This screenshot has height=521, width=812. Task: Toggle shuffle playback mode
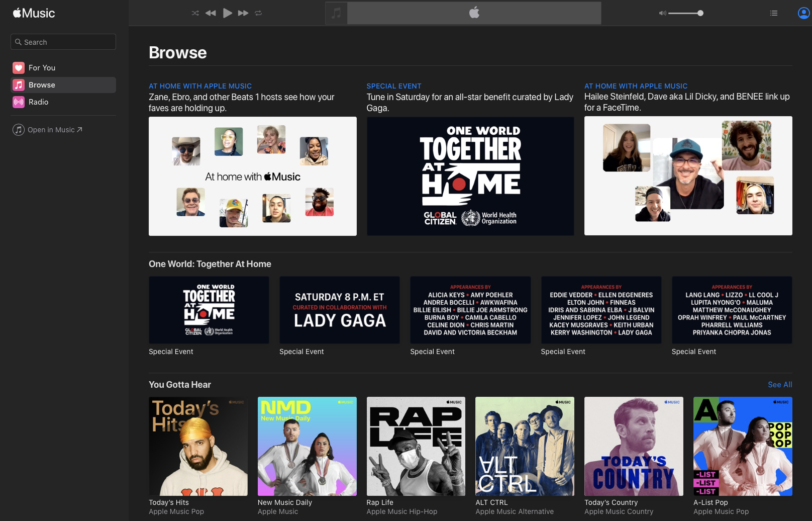(x=195, y=13)
